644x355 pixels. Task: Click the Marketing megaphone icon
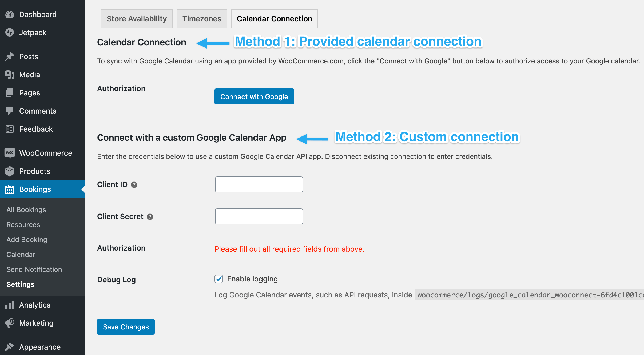[x=10, y=323]
